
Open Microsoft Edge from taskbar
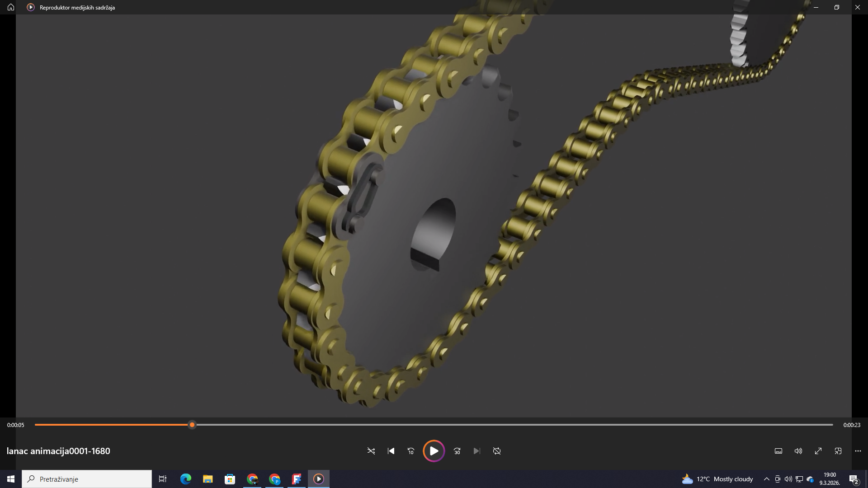pos(186,479)
